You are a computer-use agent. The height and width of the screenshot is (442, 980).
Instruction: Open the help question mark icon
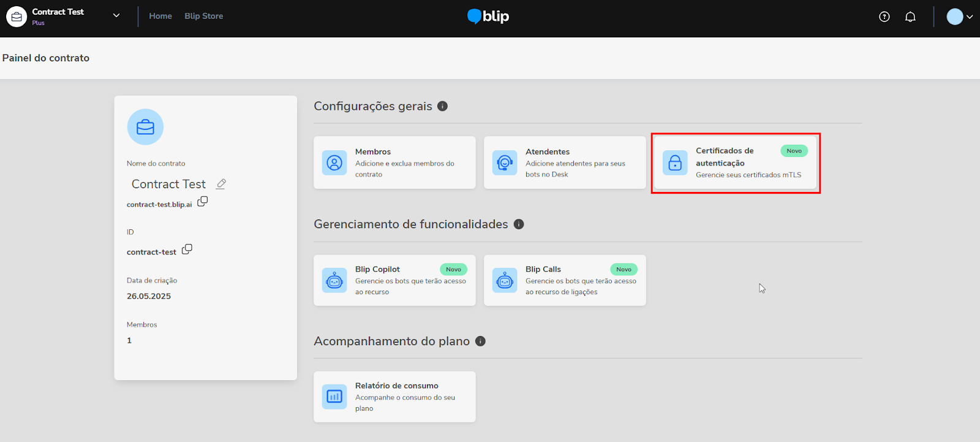(x=884, y=17)
